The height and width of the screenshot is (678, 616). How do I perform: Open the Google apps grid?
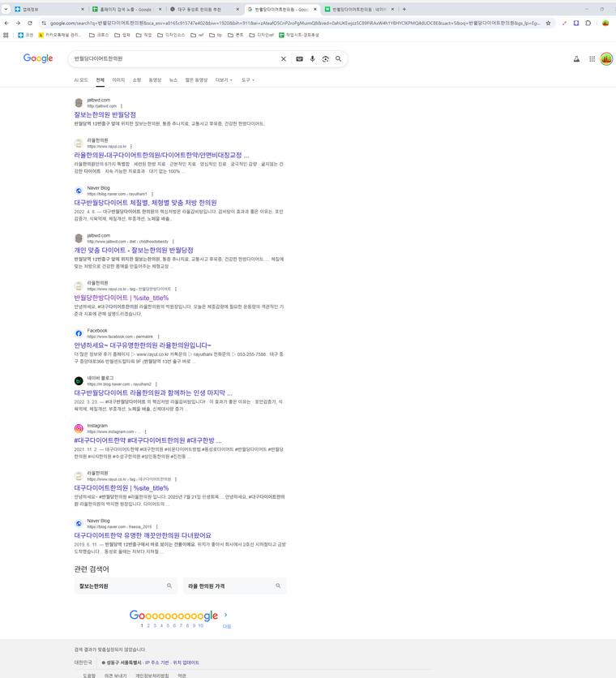[592, 59]
